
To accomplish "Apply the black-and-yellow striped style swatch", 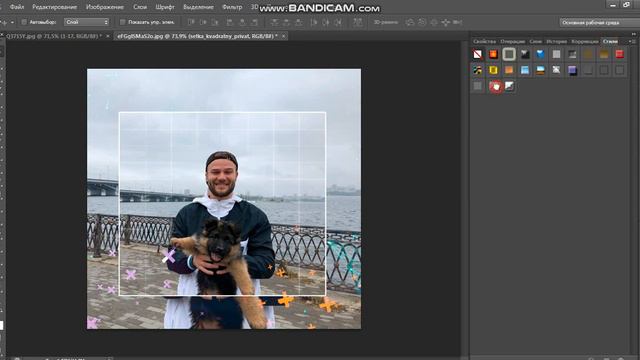I will pos(478,70).
